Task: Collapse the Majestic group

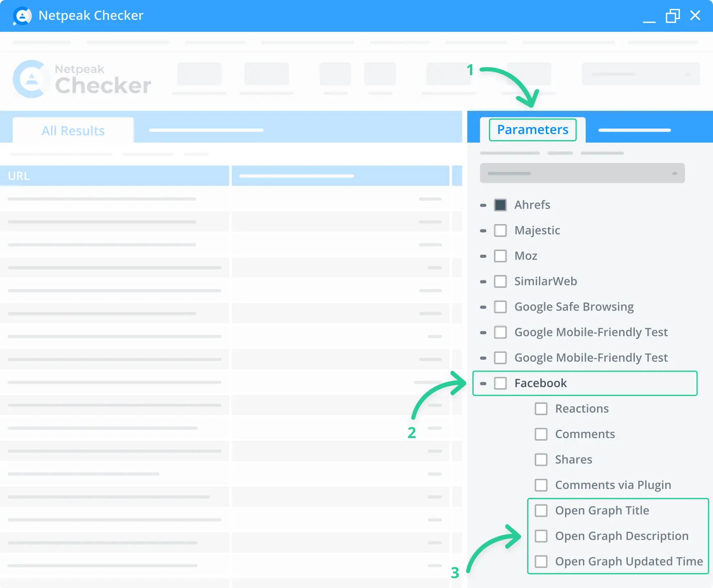Action: [483, 231]
